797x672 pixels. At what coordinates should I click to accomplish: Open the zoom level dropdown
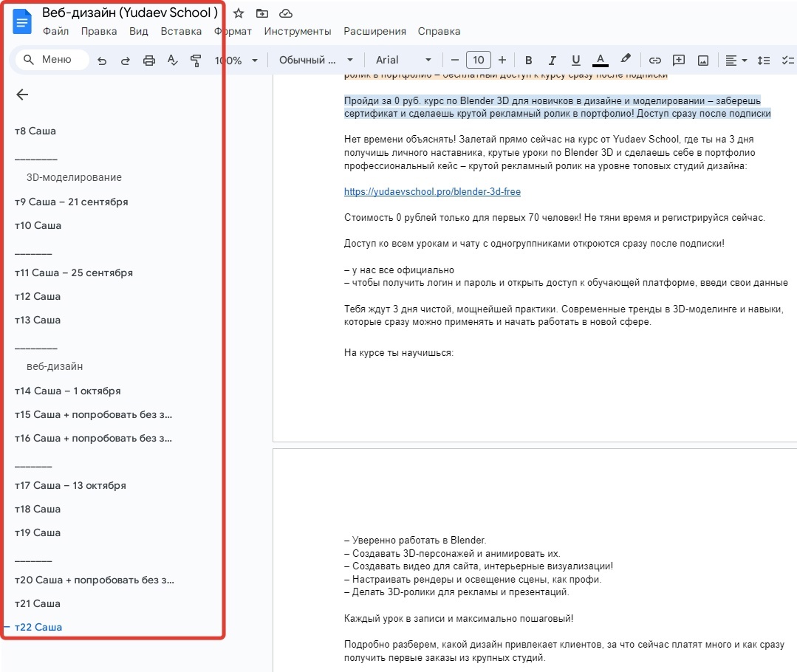click(236, 61)
